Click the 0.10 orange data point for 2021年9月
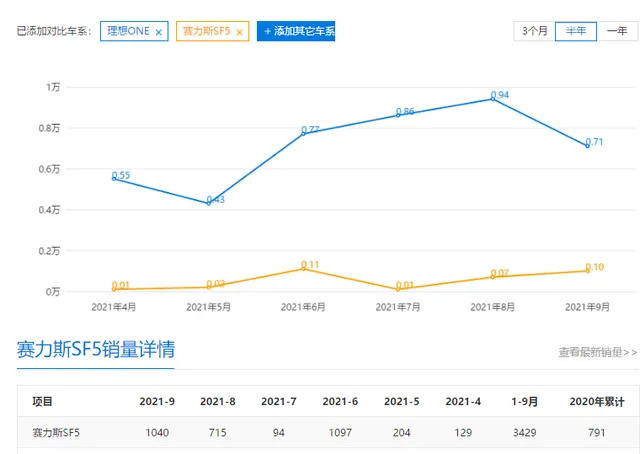 pyautogui.click(x=588, y=270)
